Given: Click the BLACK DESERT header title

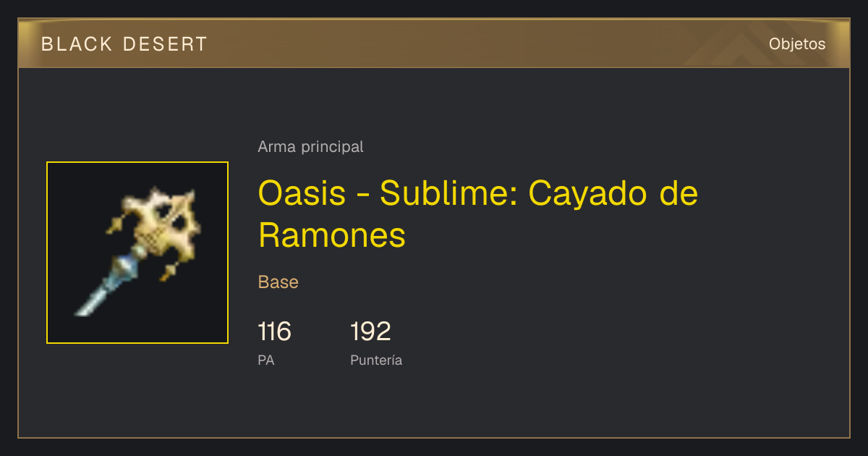Looking at the screenshot, I should 124,44.
